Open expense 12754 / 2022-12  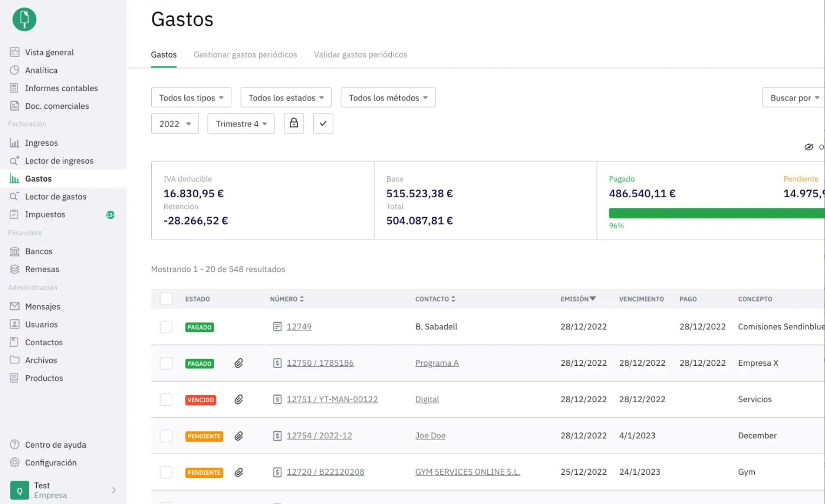click(319, 436)
